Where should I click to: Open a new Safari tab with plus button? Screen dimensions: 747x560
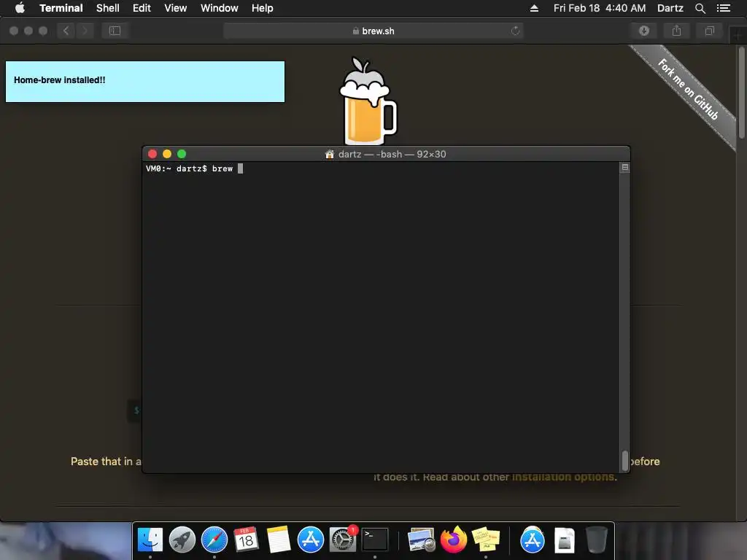tap(738, 36)
